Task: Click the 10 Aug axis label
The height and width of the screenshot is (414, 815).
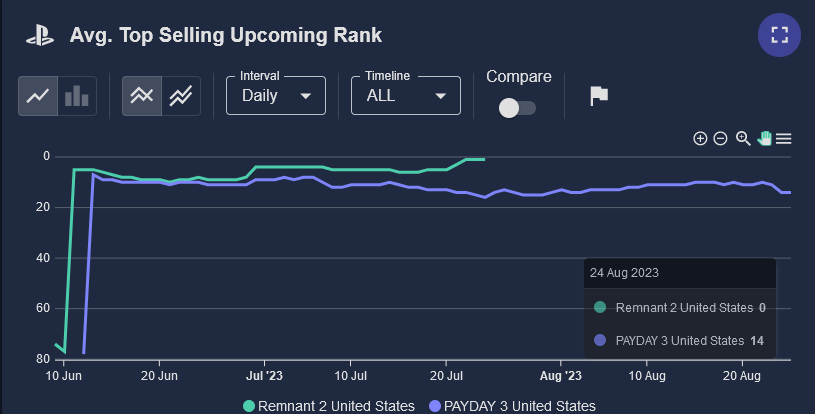Action: point(647,376)
